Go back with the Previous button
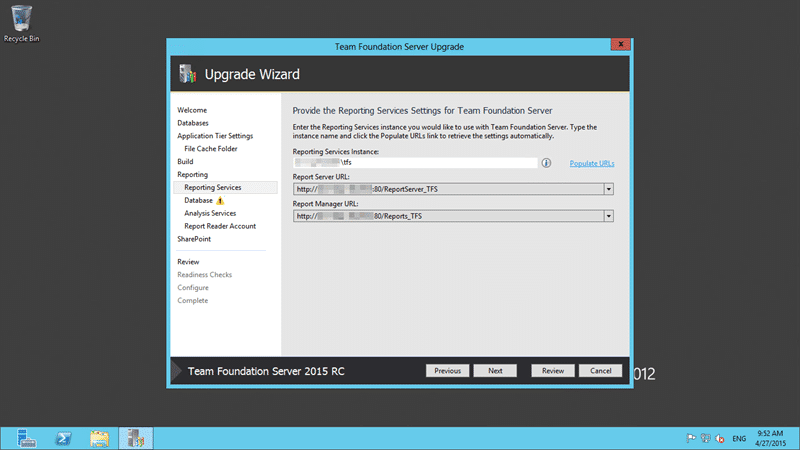 tap(447, 371)
